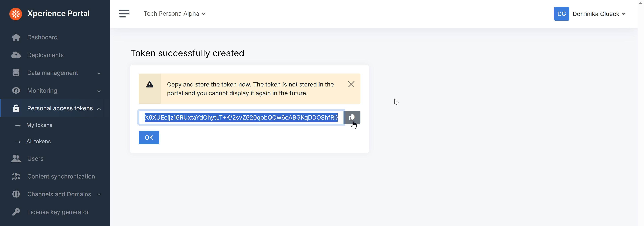Dismiss the token warning with the X
Screen dimensions: 644x226
point(351,84)
